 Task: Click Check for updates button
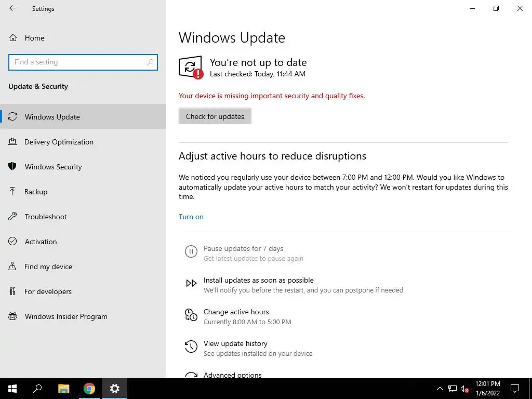coord(215,116)
